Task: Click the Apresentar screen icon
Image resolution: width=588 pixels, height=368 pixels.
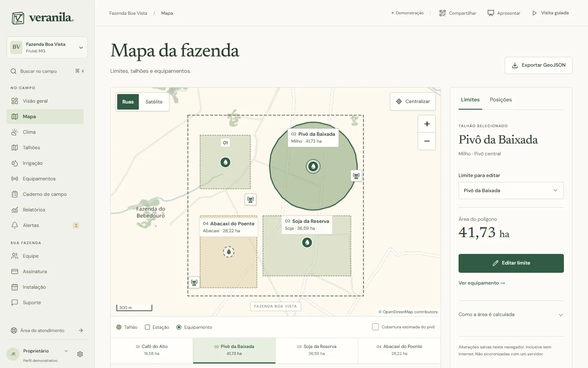Action: click(x=491, y=13)
